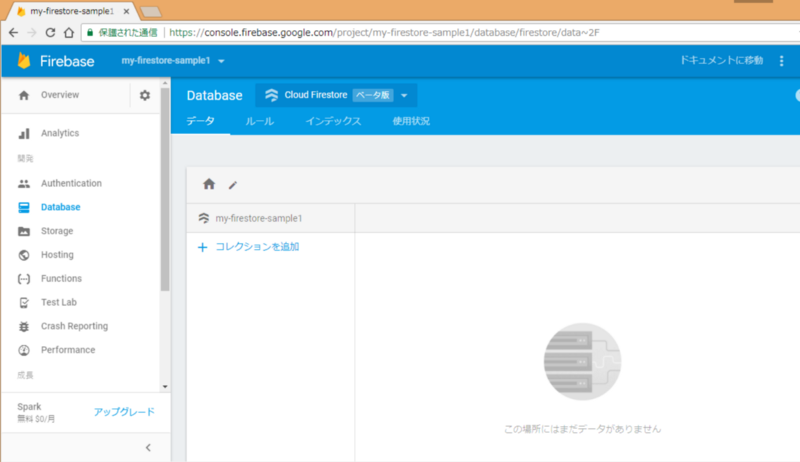Viewport: 800px width, 462px height.
Task: Open Overview in the sidebar
Action: (60, 95)
